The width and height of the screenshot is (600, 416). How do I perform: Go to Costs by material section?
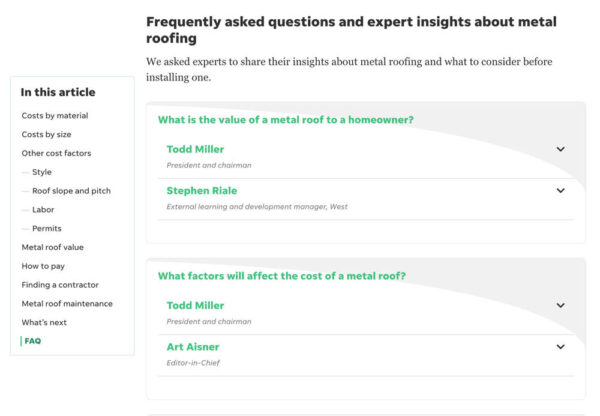55,116
